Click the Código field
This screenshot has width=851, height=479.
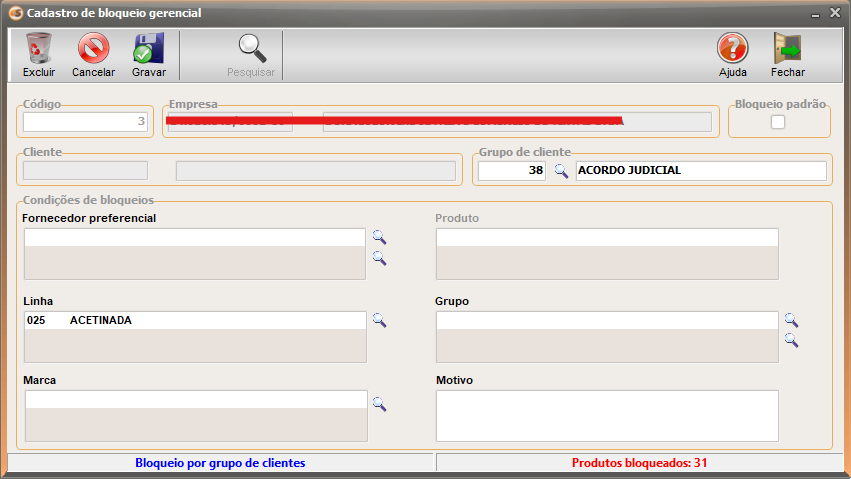[86, 122]
